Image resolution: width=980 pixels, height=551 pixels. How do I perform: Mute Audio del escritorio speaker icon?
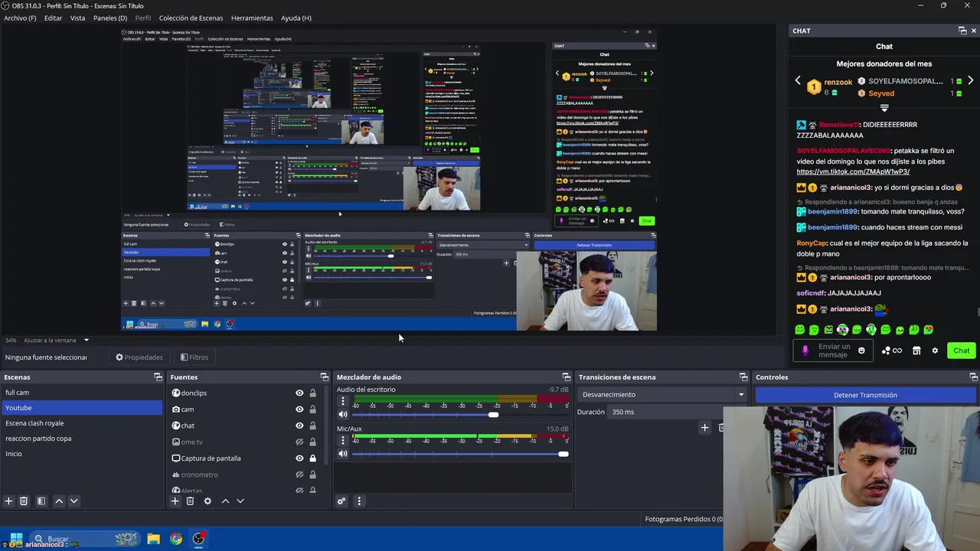[343, 415]
